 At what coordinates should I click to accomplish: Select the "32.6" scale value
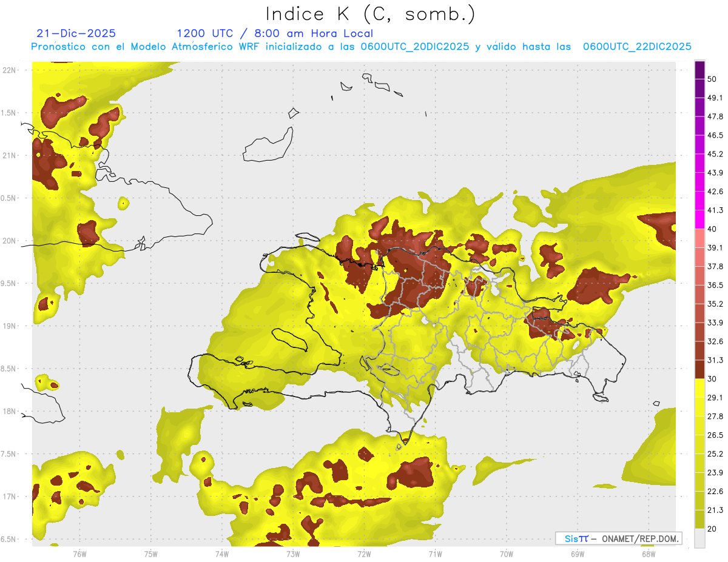715,341
